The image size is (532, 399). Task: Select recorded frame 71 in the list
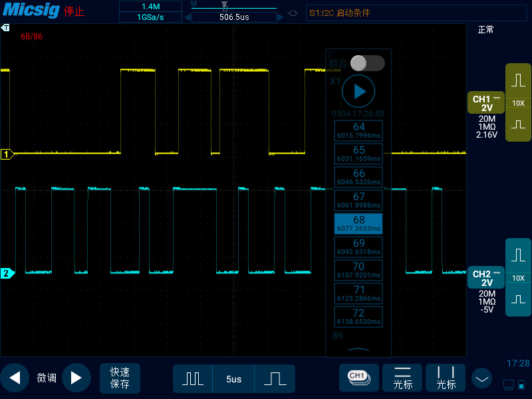tap(358, 293)
